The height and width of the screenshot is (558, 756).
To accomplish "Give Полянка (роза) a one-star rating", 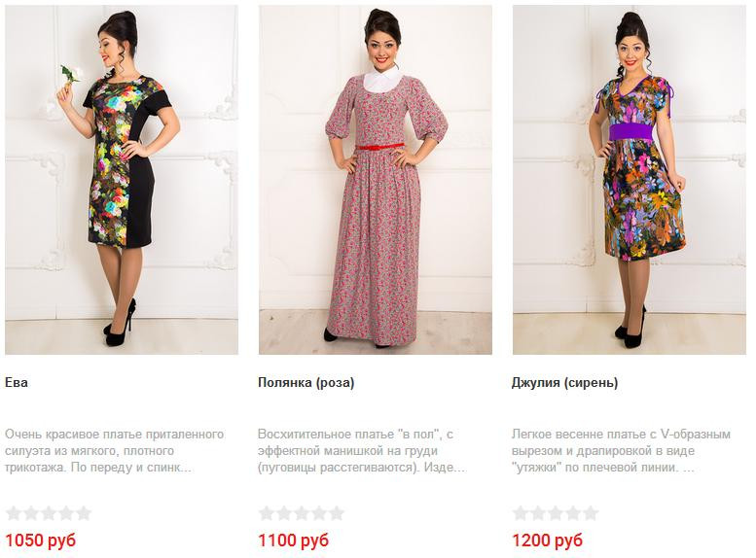I will point(267,513).
